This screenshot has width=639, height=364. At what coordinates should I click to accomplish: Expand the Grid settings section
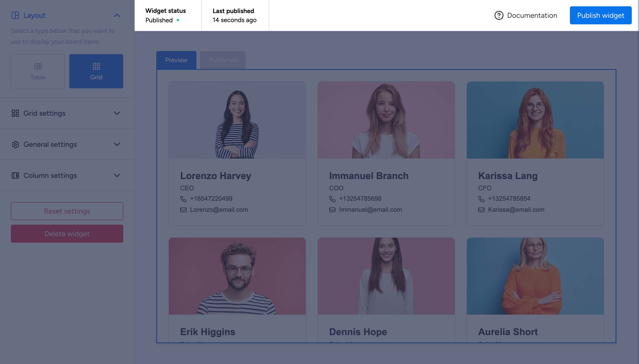(x=117, y=113)
